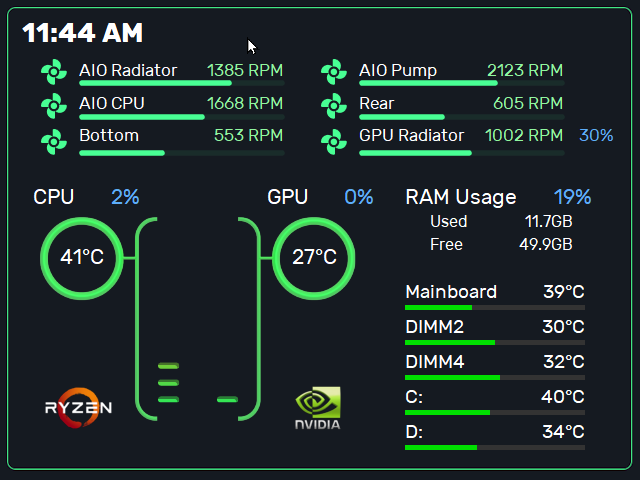Click the Ryzen logo
This screenshot has width=640, height=480.
(78, 407)
